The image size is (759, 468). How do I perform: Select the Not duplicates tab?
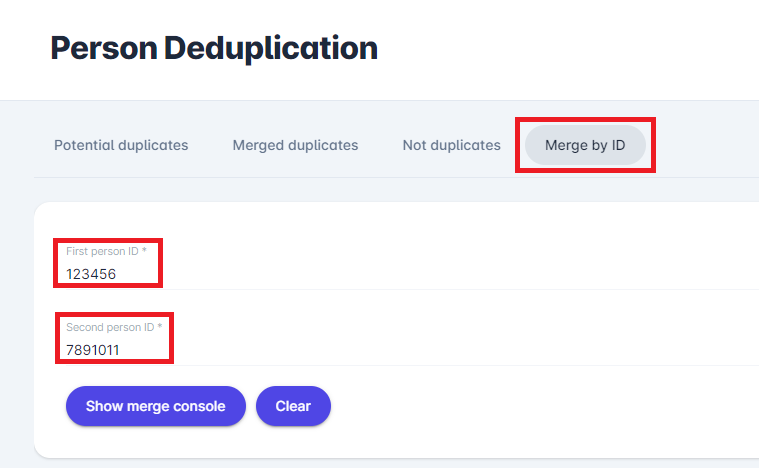click(451, 145)
